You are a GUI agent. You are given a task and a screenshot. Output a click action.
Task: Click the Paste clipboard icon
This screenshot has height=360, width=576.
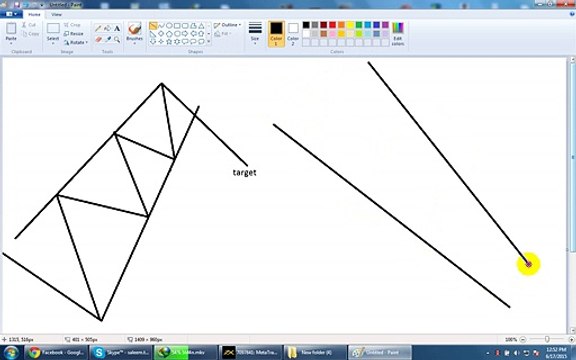point(11,28)
